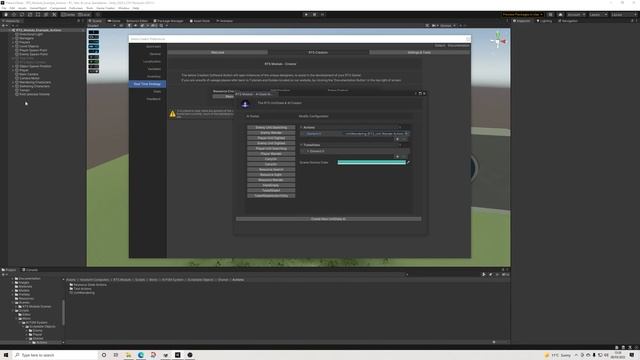Switch to the Package Manager tab

(168, 21)
